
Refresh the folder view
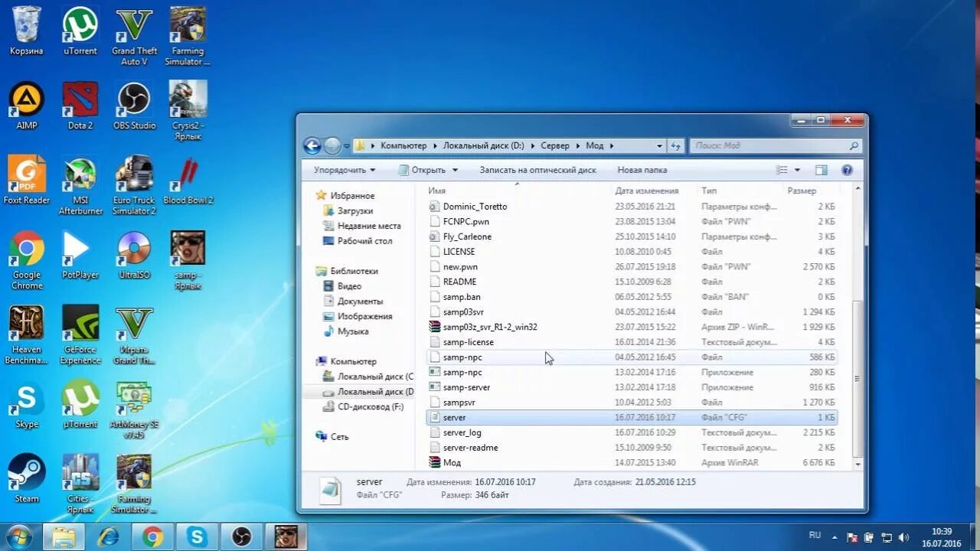point(676,145)
